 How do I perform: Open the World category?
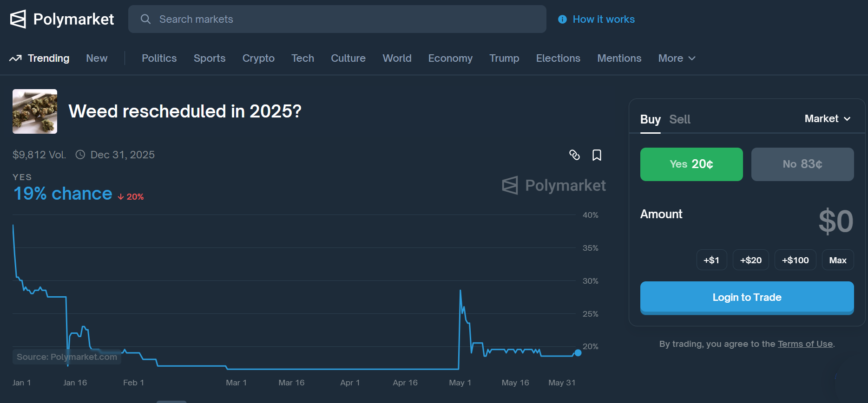pos(397,58)
